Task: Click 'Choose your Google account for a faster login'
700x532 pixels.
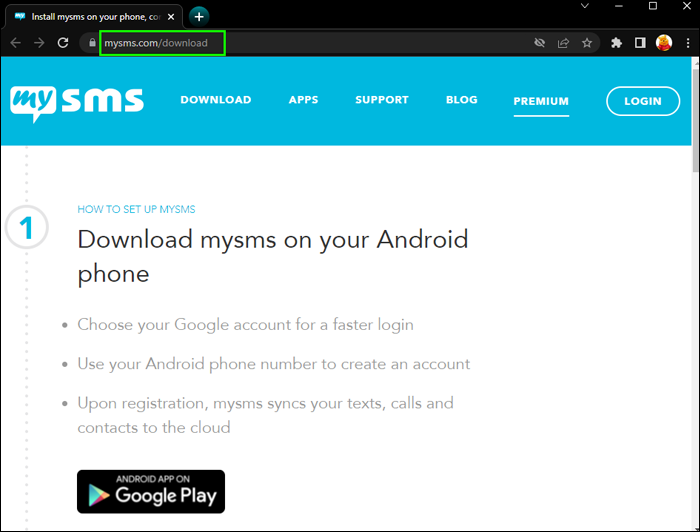Action: click(x=246, y=324)
